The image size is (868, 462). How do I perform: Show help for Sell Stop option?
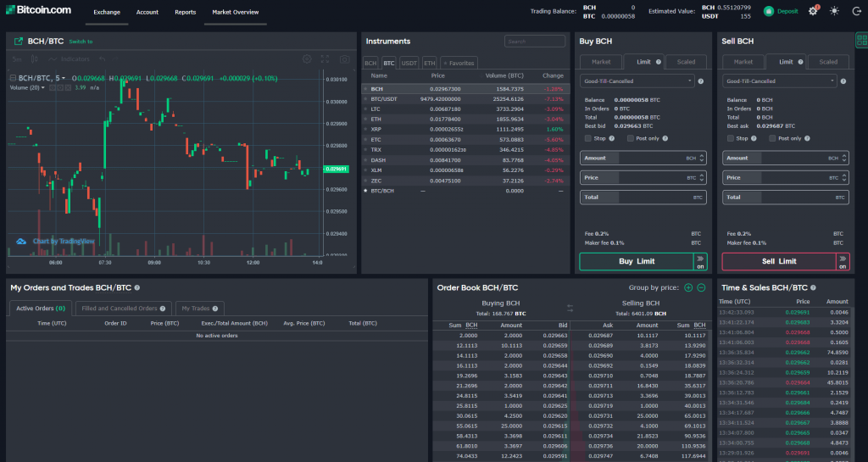pyautogui.click(x=754, y=138)
